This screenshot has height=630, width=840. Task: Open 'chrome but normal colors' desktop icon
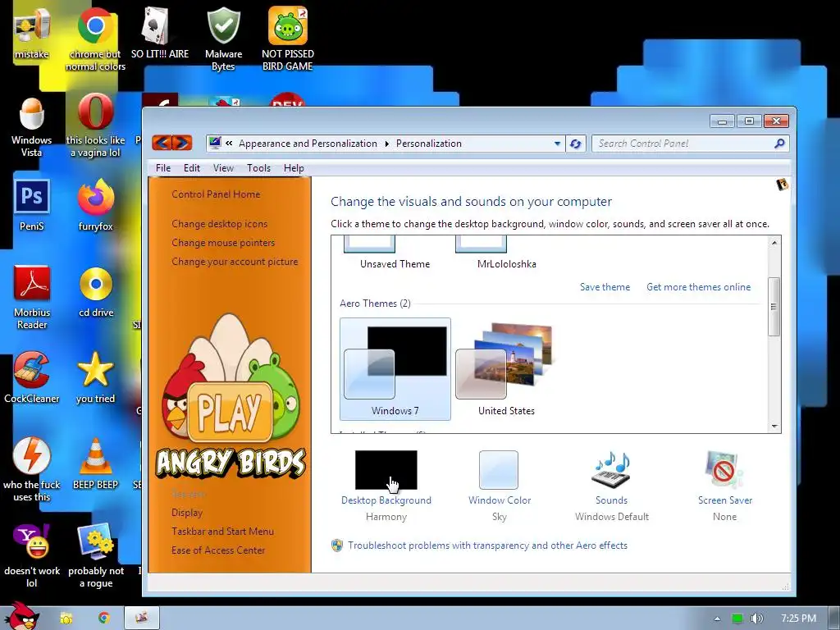[95, 38]
